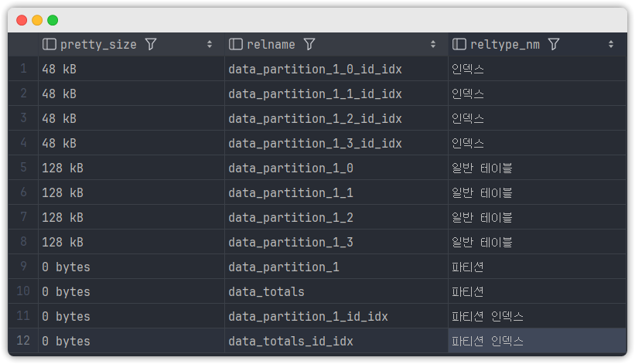Image resolution: width=635 pixels, height=364 pixels.
Task: Click 파티션 인덱스 cell in row 11
Action: 537,316
